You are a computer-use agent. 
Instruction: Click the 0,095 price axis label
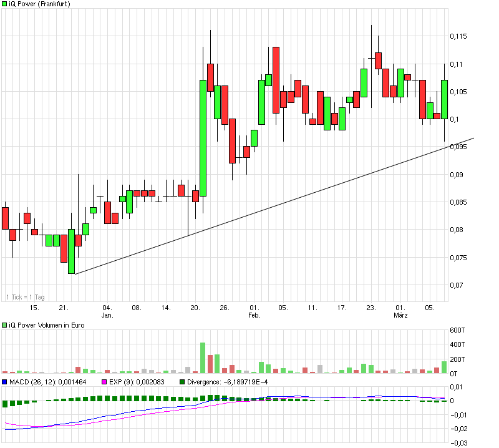[458, 147]
